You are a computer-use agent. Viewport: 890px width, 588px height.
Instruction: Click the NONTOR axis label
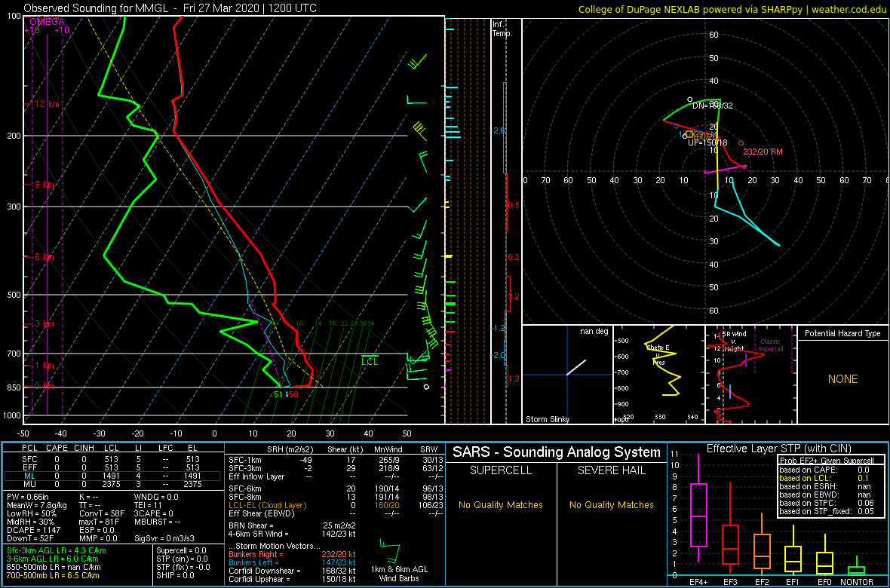coord(857,580)
